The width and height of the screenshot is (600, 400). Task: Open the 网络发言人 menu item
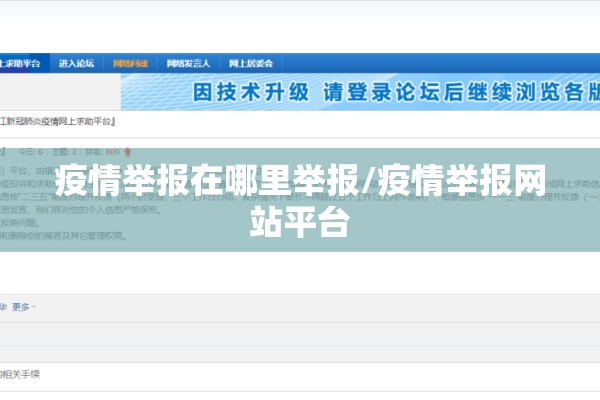[188, 63]
